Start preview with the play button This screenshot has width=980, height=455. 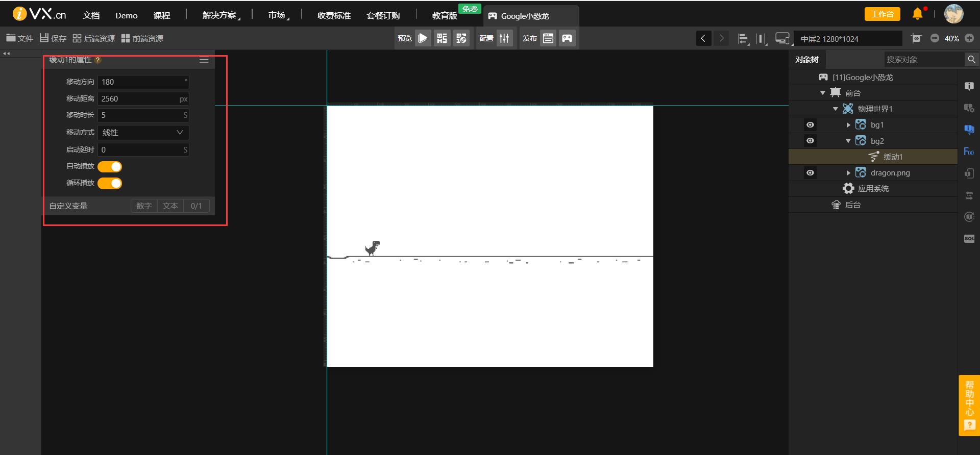[x=423, y=38]
